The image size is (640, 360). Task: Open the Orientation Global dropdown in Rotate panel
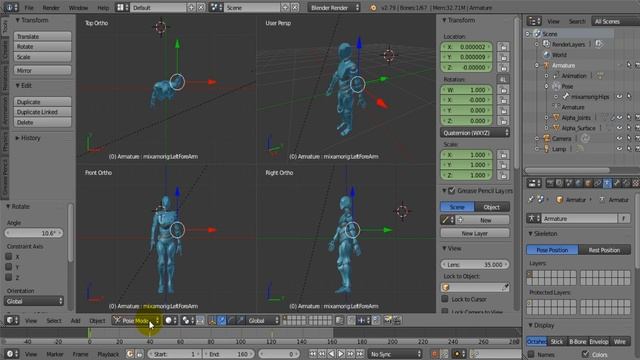point(34,301)
